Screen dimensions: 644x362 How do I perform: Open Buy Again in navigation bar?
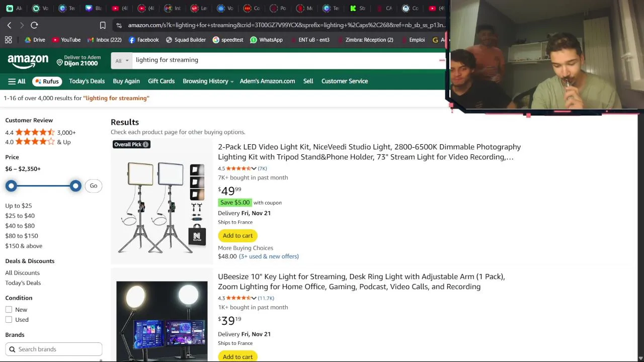[126, 81]
